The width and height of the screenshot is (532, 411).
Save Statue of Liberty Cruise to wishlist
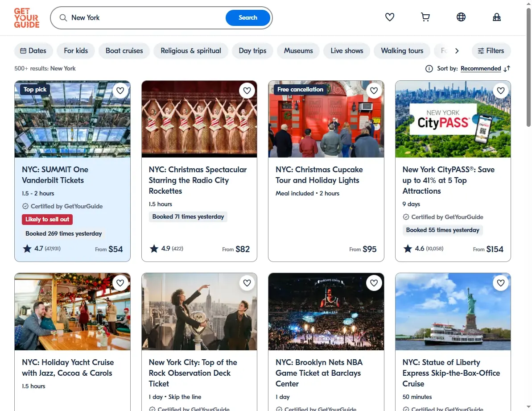pyautogui.click(x=501, y=283)
